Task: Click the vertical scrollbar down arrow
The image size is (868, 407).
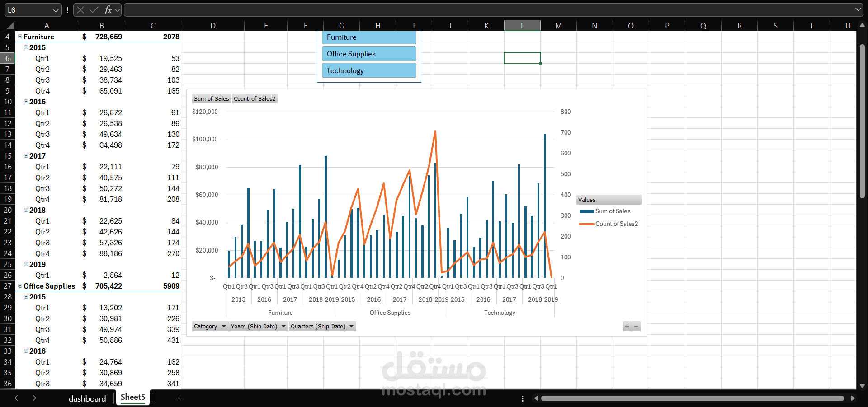Action: [x=862, y=386]
